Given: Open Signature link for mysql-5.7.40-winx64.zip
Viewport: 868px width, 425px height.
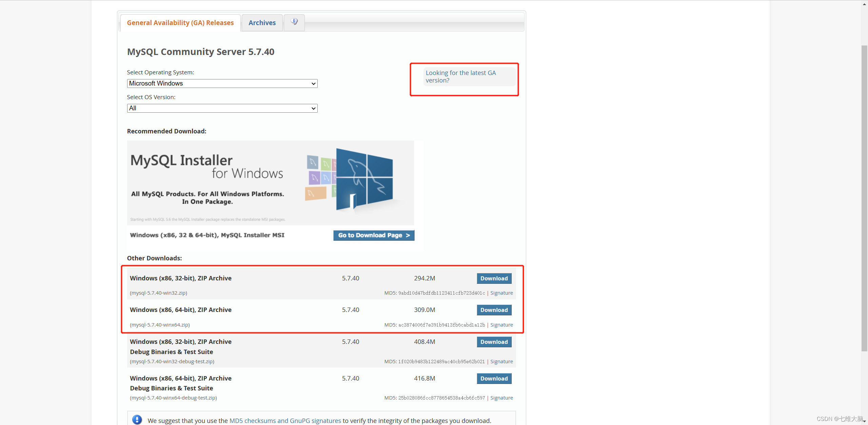Looking at the screenshot, I should 501,325.
